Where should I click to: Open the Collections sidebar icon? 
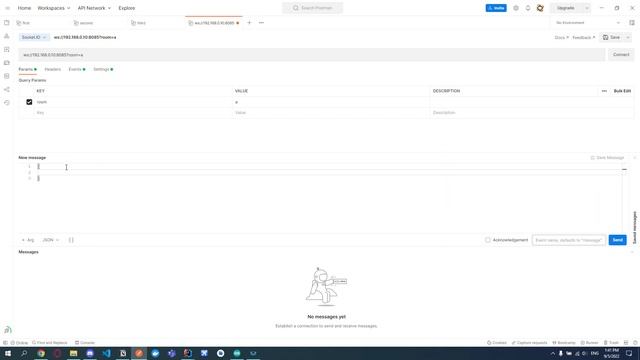[7, 23]
